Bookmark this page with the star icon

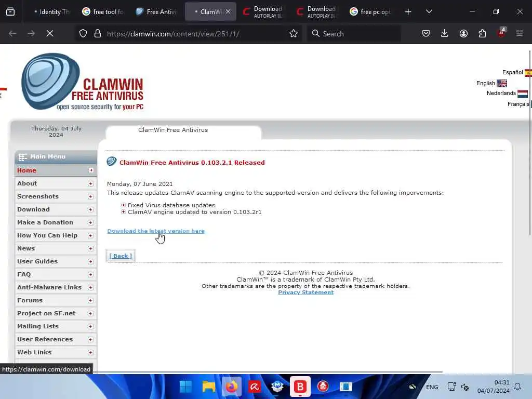(x=294, y=33)
